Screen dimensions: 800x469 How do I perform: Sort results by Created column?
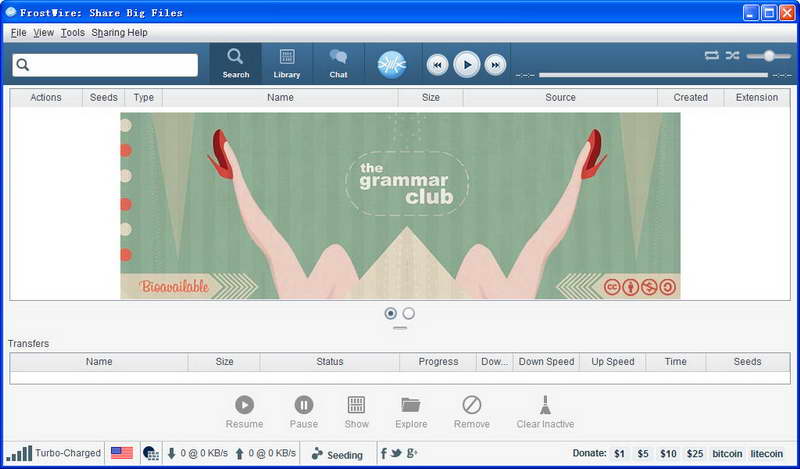tap(690, 97)
